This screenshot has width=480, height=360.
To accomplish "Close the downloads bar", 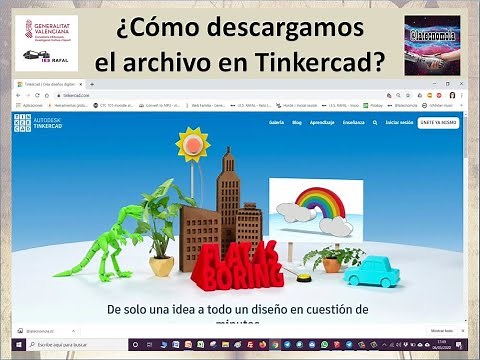I will coord(463,331).
